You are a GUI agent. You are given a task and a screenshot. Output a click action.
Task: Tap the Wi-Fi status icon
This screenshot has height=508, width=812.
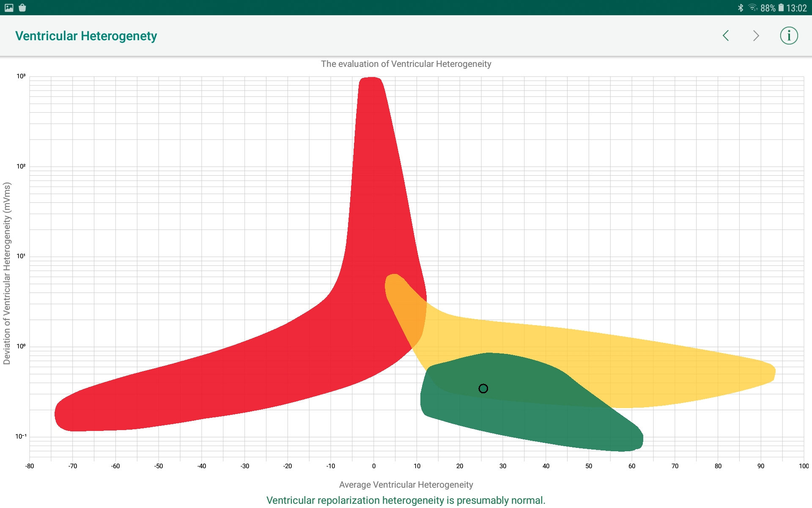pos(752,8)
